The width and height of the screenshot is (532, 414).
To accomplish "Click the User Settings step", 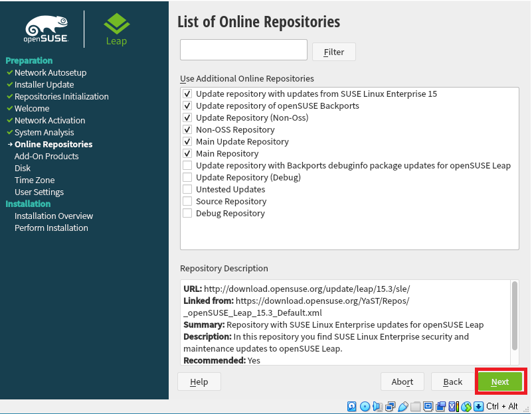I will tap(39, 192).
